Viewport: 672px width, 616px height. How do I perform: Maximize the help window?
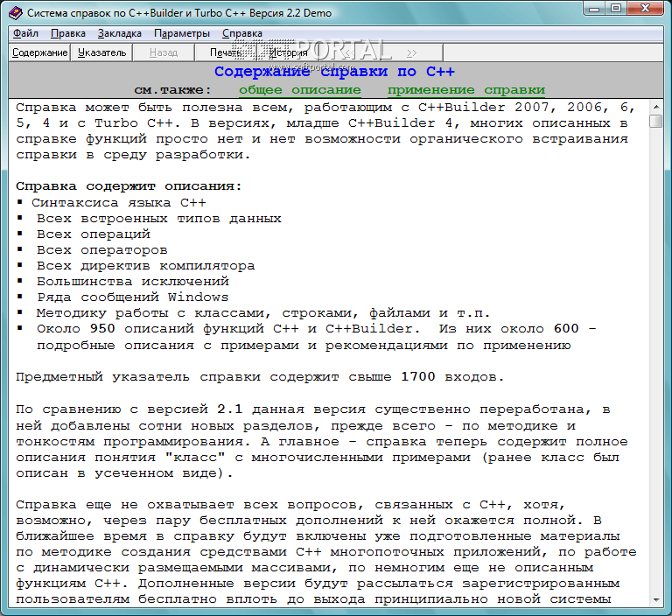pos(616,9)
